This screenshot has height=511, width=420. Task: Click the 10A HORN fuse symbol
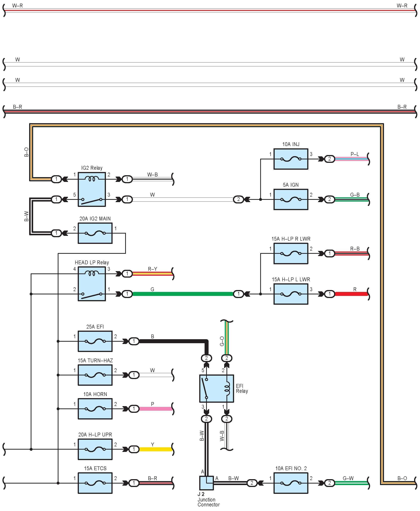tap(95, 409)
